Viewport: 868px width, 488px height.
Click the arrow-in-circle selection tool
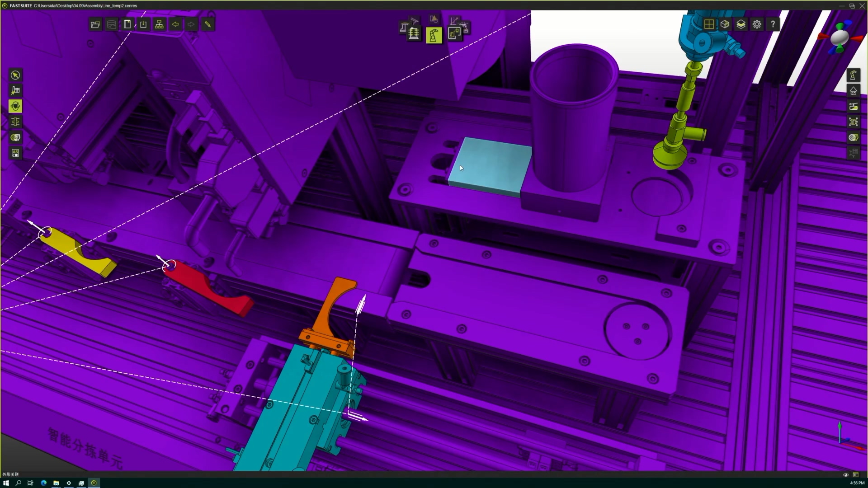coord(15,75)
